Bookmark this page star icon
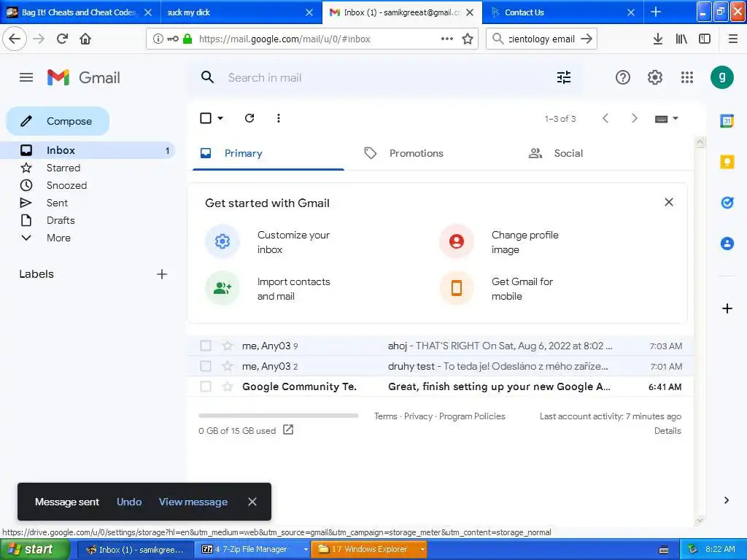Screen dimensions: 747x560 (468, 39)
